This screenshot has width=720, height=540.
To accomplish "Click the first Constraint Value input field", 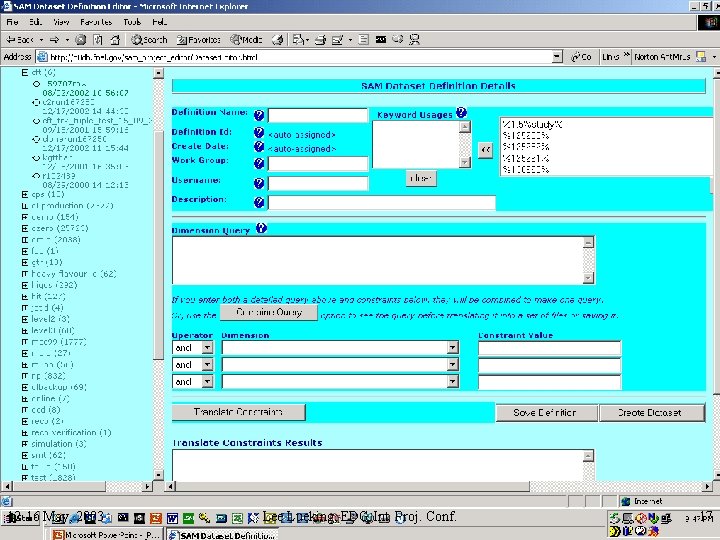I will pyautogui.click(x=549, y=348).
